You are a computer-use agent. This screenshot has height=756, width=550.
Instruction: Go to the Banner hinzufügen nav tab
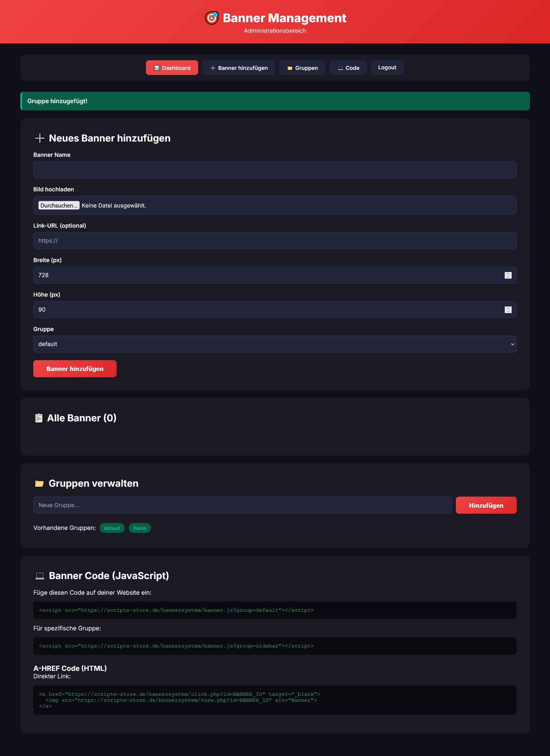coord(239,68)
